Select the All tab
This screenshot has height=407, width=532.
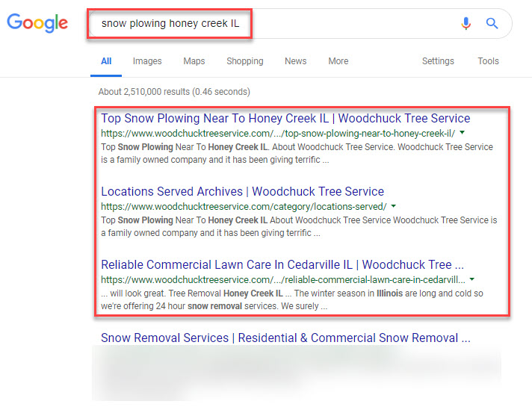[x=106, y=61]
